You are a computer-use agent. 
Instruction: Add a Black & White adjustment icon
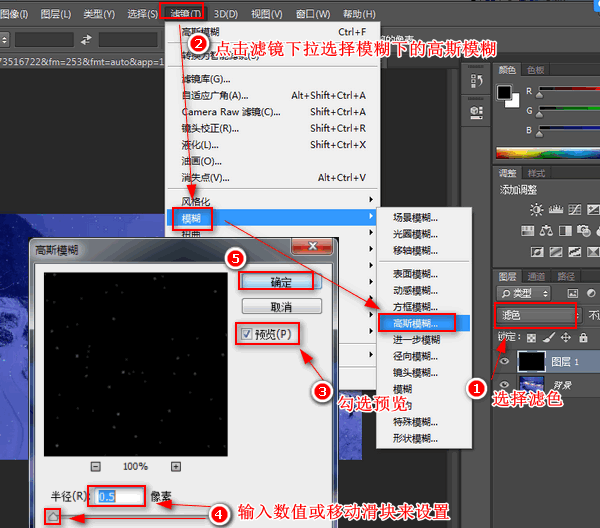[x=565, y=231]
